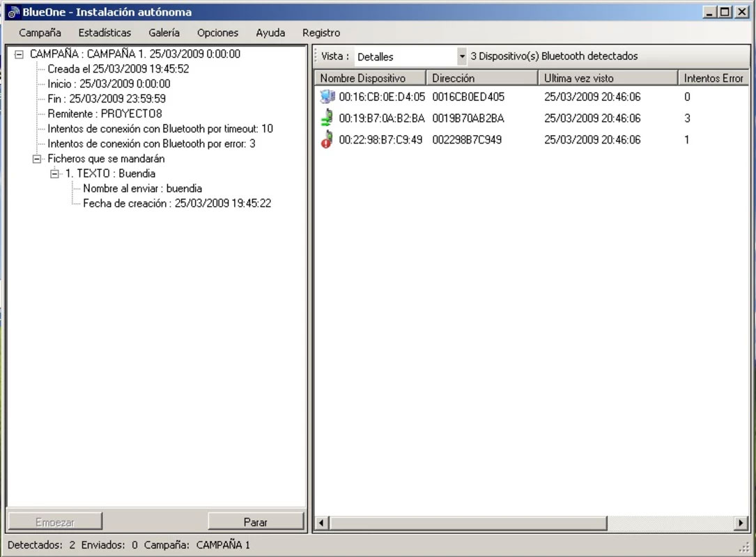The width and height of the screenshot is (756, 557).
Task: Sort by 'Intentos Error' column header
Action: (713, 78)
